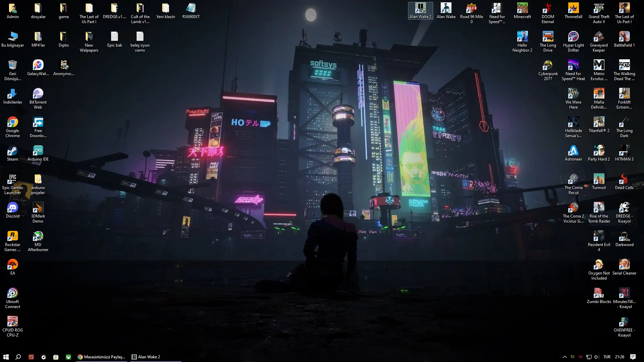Launch Resident Evil 4 shortcut
The width and height of the screenshot is (644, 362).
(599, 241)
